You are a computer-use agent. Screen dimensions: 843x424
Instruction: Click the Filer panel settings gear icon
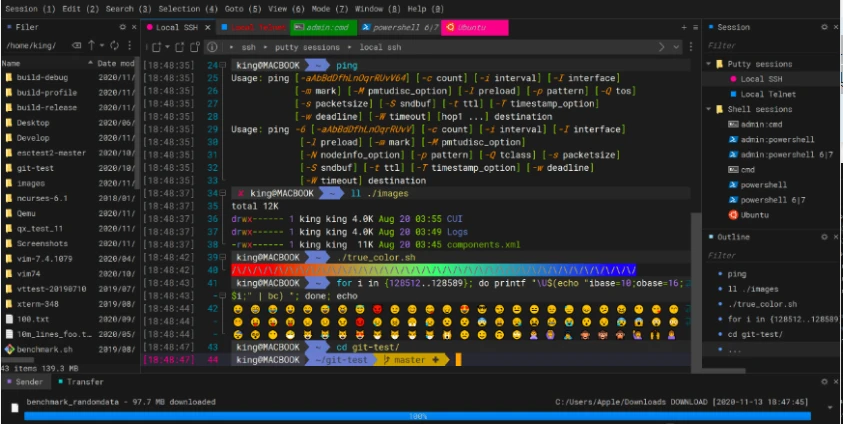(122, 27)
